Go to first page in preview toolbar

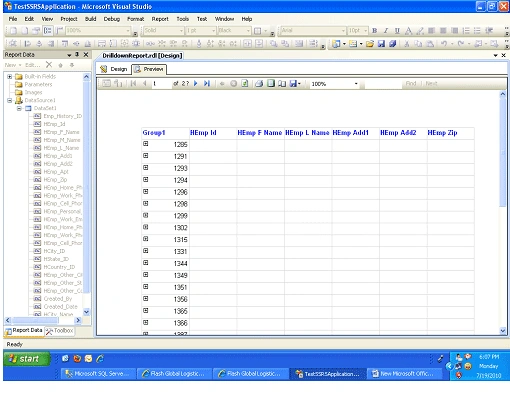(x=133, y=83)
